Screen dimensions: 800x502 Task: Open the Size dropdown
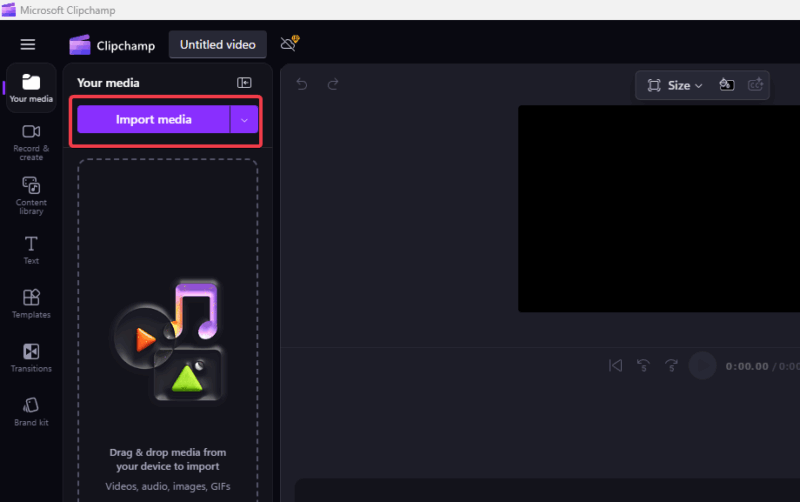click(x=674, y=85)
